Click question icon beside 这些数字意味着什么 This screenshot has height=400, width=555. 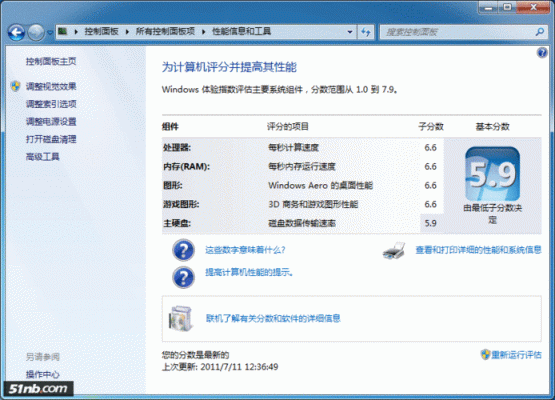183,250
